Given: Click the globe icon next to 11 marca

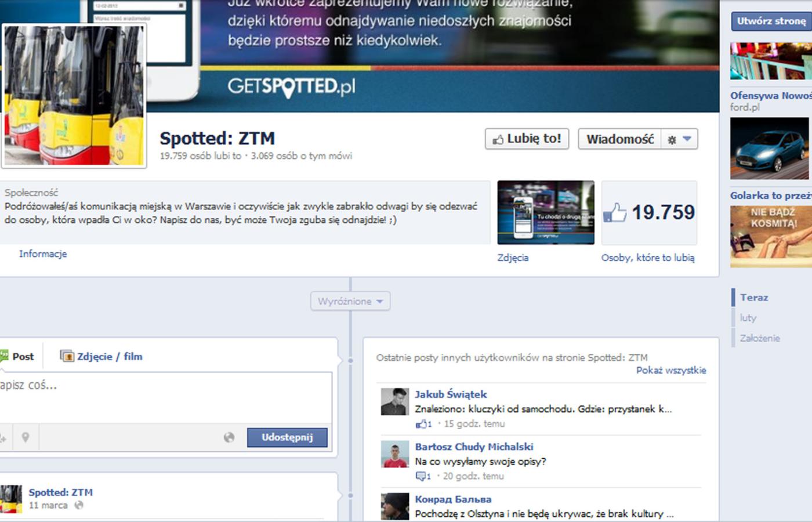Looking at the screenshot, I should [x=79, y=505].
